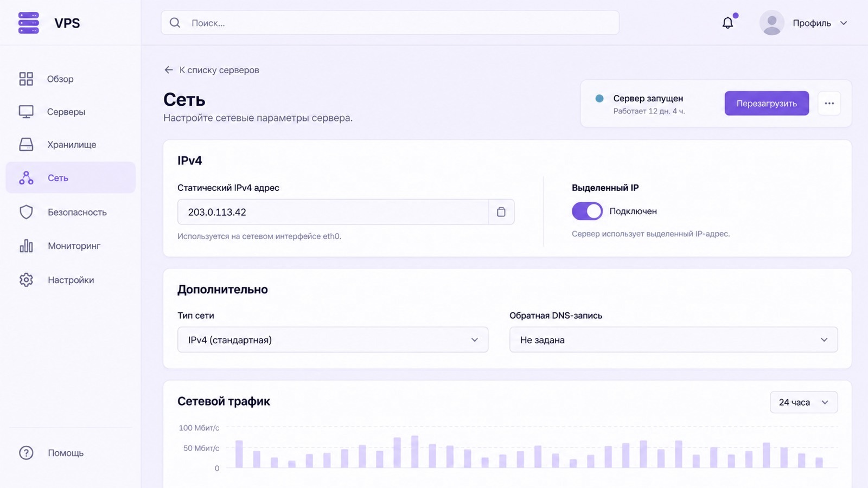Image resolution: width=868 pixels, height=488 pixels.
Task: Click the blue server status dot
Action: tap(599, 98)
